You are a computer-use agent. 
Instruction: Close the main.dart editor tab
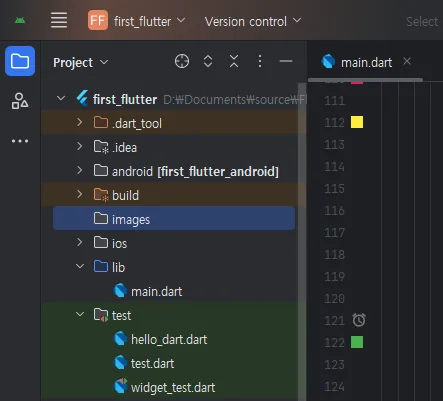click(x=407, y=61)
